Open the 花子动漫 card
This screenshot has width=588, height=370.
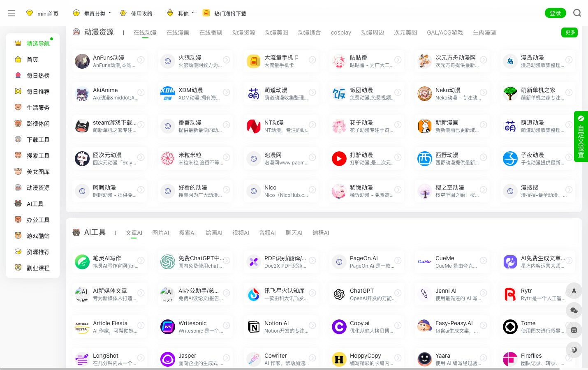click(367, 126)
